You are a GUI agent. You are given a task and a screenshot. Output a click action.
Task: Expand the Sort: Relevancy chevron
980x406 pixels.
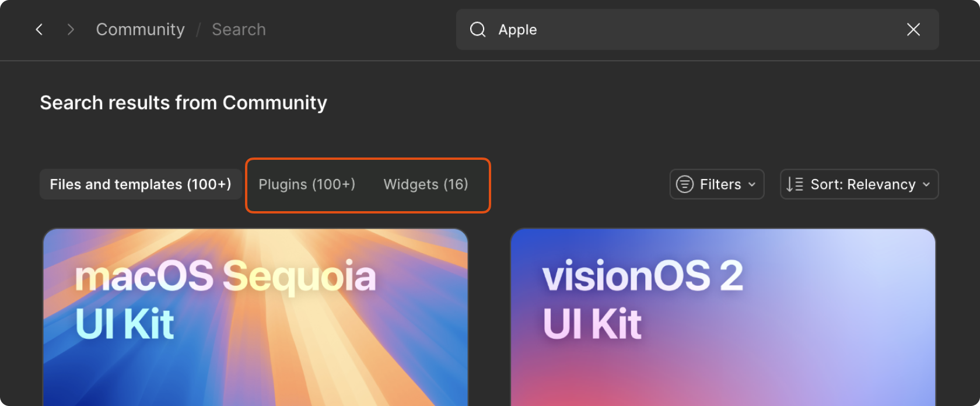point(926,184)
